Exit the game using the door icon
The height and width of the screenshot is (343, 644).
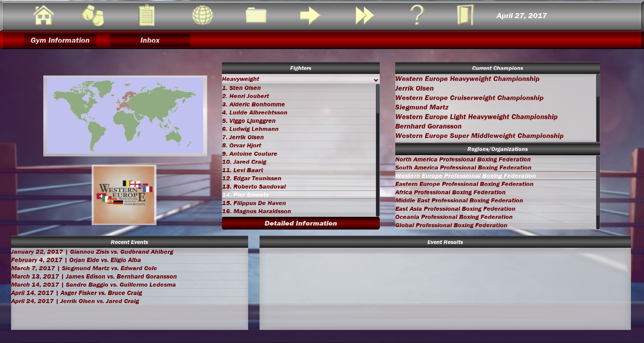(x=466, y=15)
